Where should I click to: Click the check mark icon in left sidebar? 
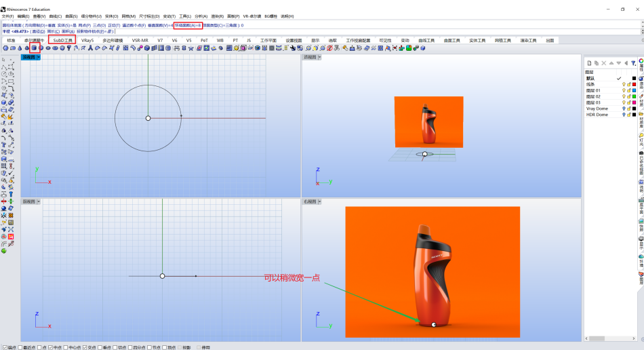pos(11,172)
